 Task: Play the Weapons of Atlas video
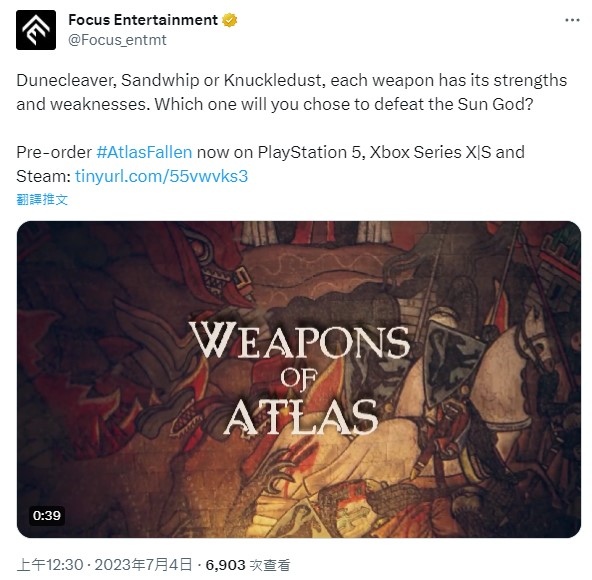pyautogui.click(x=299, y=379)
